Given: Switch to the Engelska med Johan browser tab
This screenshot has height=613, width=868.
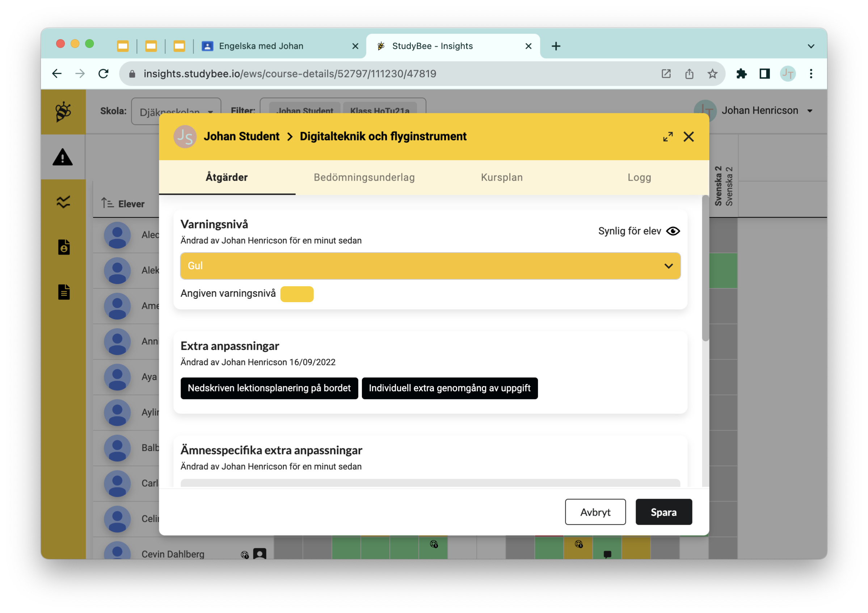Looking at the screenshot, I should [x=261, y=46].
